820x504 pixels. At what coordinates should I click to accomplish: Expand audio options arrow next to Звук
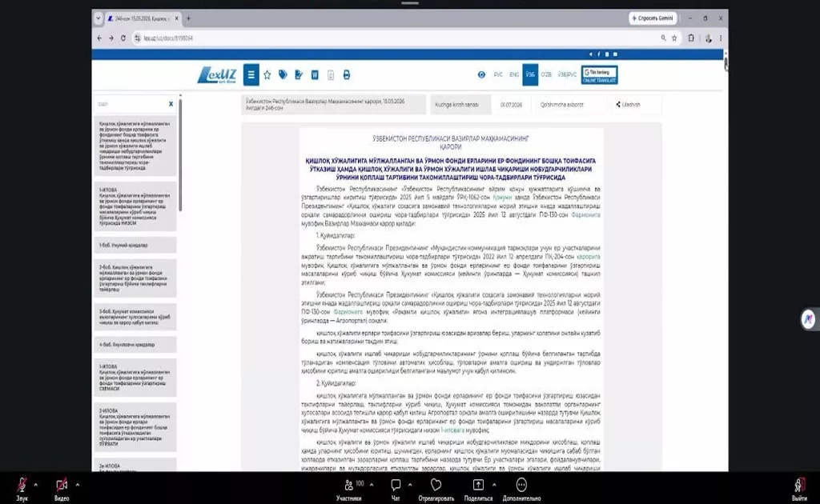(x=35, y=485)
